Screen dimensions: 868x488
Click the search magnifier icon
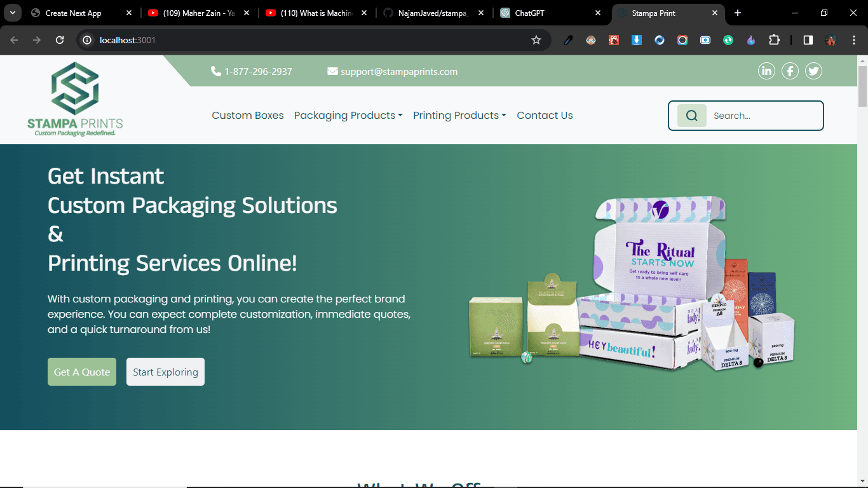692,116
